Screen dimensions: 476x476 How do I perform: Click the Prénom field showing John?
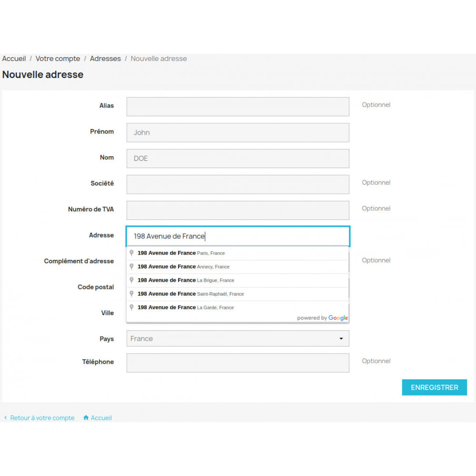click(238, 132)
